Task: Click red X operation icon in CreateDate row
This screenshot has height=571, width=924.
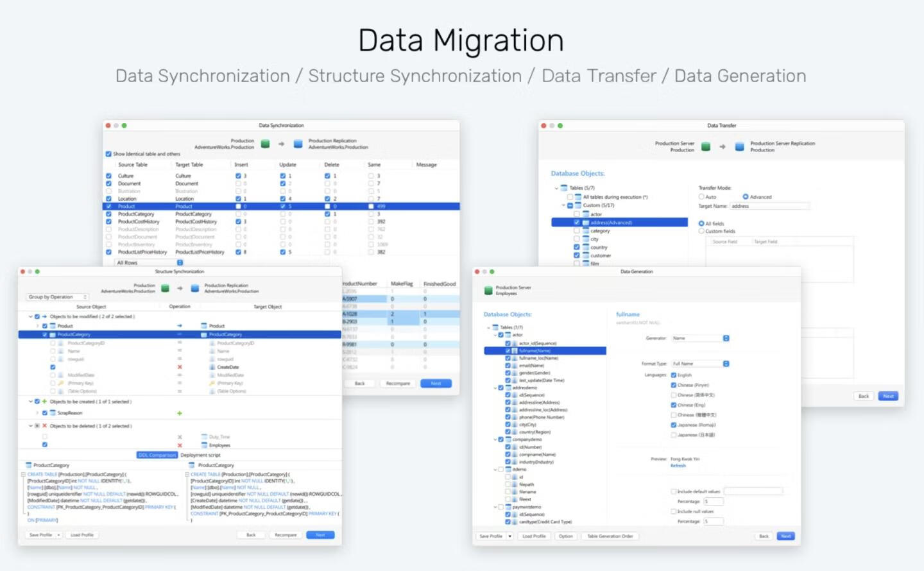Action: pos(180,367)
